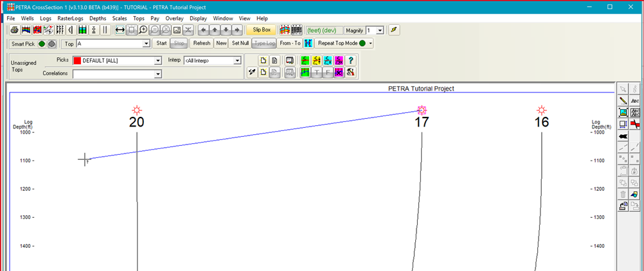Screen dimensions: 644x271
Task: Open the Overlay menu
Action: (x=175, y=19)
